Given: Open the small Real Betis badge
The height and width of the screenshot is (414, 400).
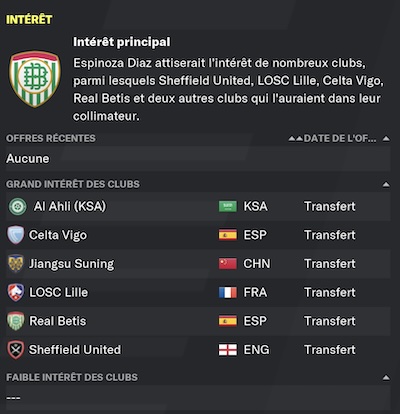Looking at the screenshot, I should [x=16, y=321].
